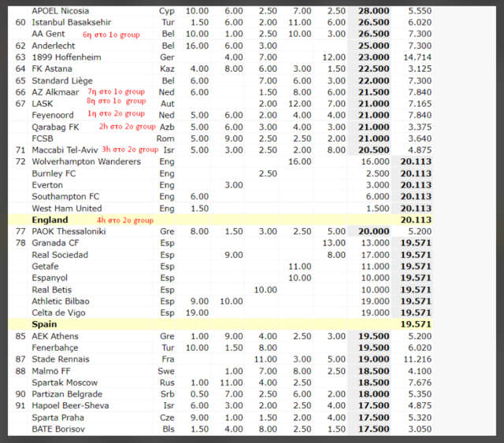The height and width of the screenshot is (443, 504).
Task: Click the Real Sociedad team name
Action: (60, 255)
